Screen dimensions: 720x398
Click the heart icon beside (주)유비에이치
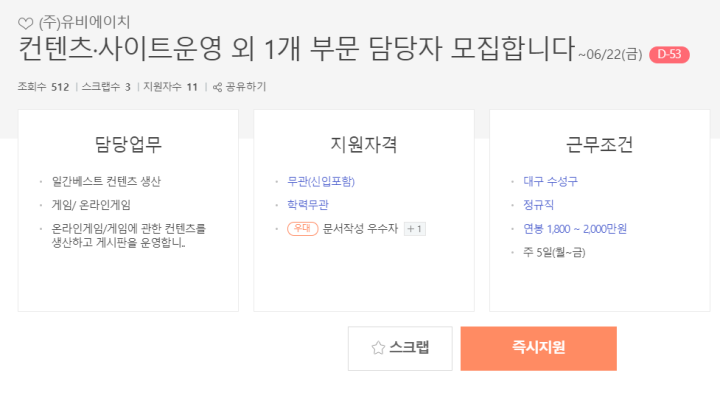click(26, 23)
